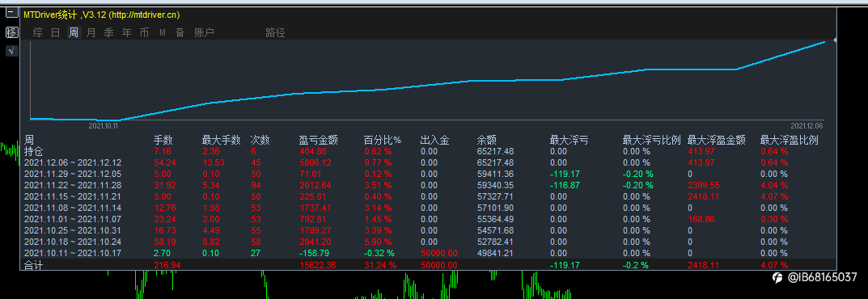This screenshot has height=299, width=868.
Task: Click the 59411.36 balance value
Action: tap(495, 174)
